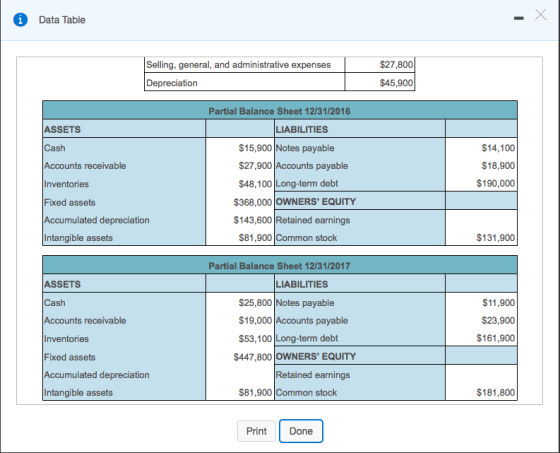Click the Print button

256,431
